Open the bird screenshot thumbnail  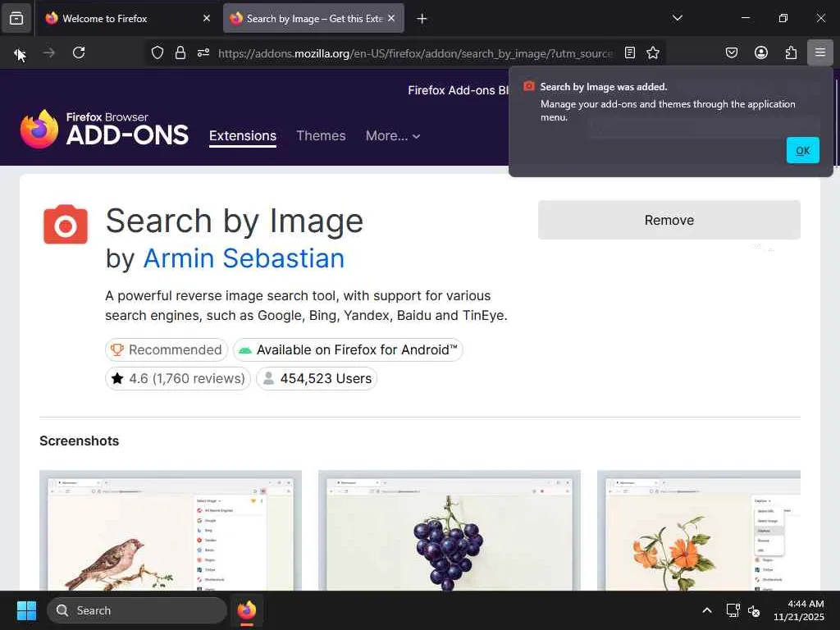171,531
